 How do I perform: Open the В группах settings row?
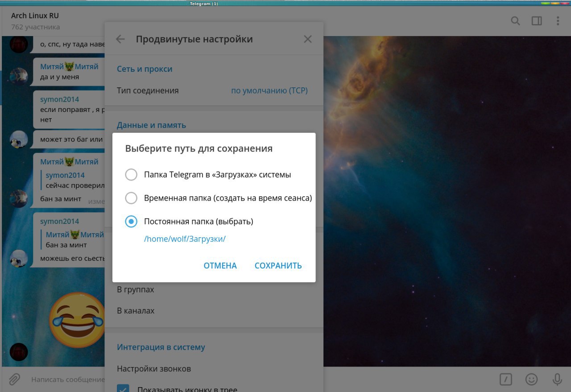214,289
